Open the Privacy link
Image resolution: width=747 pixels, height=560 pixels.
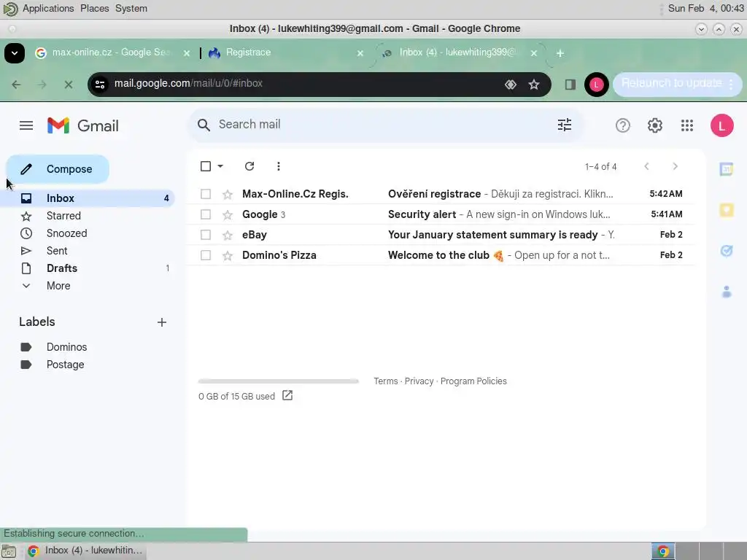tap(419, 381)
